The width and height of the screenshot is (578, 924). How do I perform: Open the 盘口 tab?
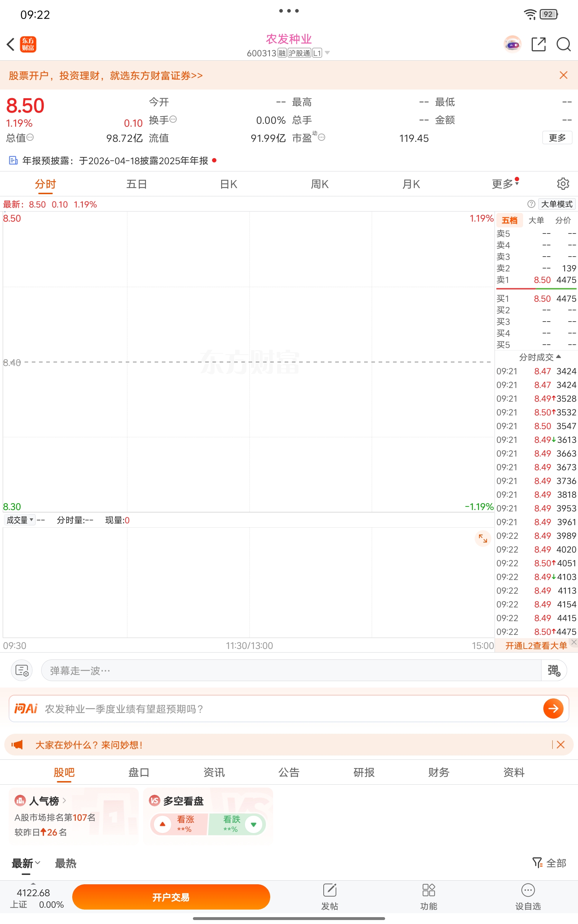pos(139,772)
